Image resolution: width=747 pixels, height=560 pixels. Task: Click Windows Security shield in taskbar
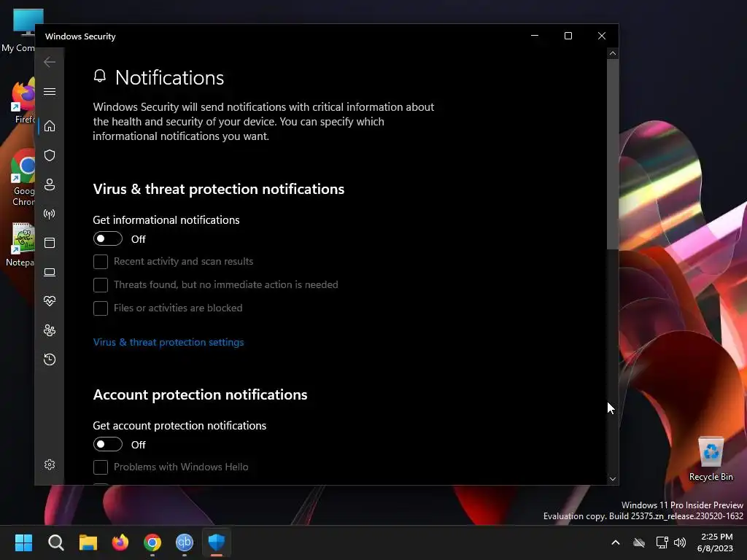pos(216,542)
